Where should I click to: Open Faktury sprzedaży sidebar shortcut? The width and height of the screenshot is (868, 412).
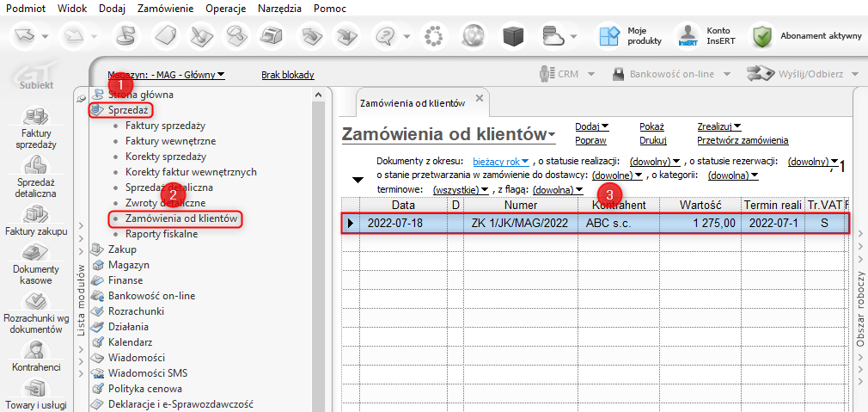point(36,128)
